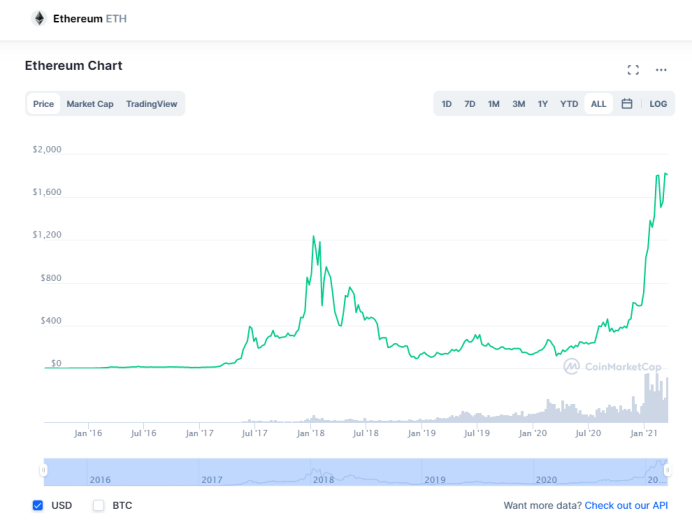Grab the left range slider handle

[x=43, y=471]
